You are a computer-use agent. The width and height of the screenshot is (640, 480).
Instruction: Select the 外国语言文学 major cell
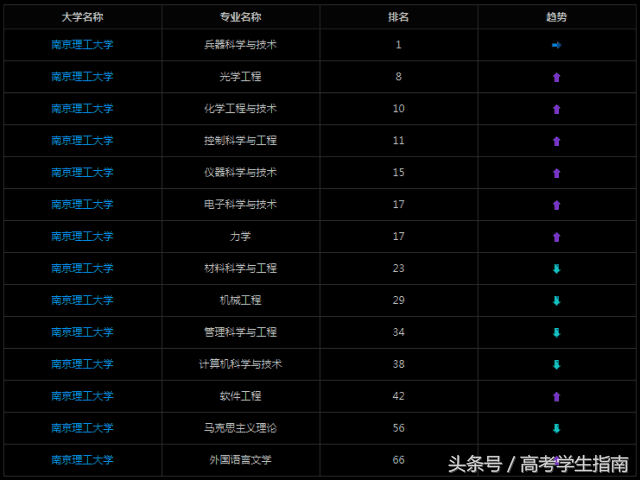pyautogui.click(x=240, y=460)
